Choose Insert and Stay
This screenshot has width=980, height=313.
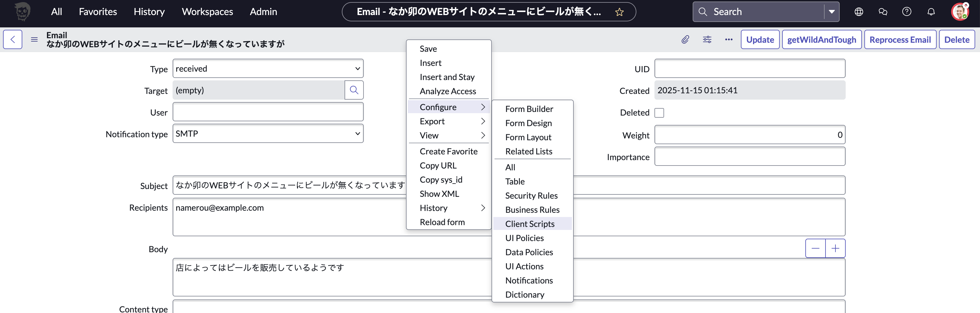[448, 77]
